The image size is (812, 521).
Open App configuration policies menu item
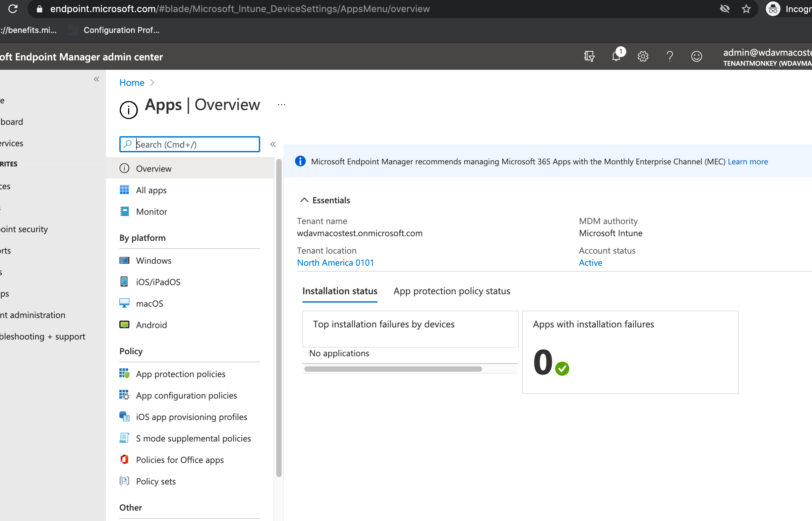point(190,395)
